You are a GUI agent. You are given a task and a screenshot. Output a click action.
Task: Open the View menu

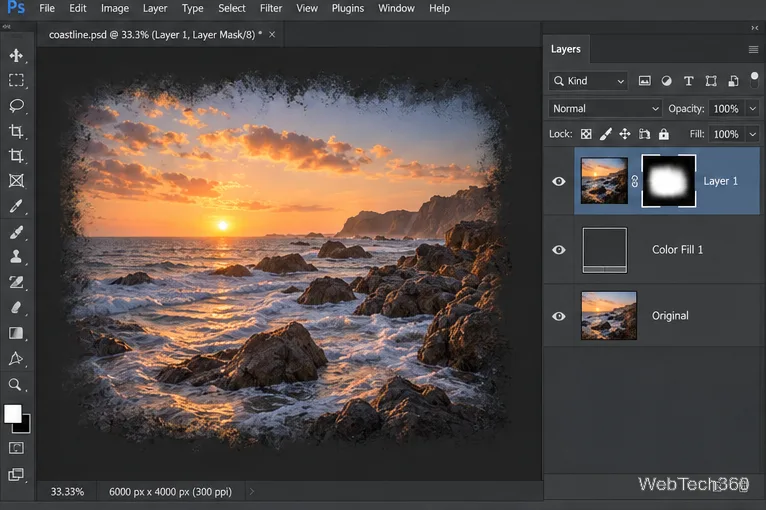coord(307,8)
